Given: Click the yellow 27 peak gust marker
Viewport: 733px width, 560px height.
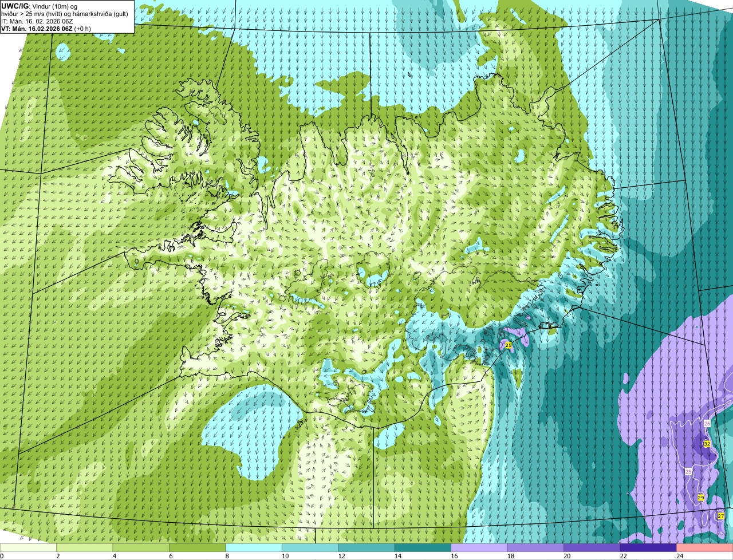Looking at the screenshot, I should [x=721, y=516].
